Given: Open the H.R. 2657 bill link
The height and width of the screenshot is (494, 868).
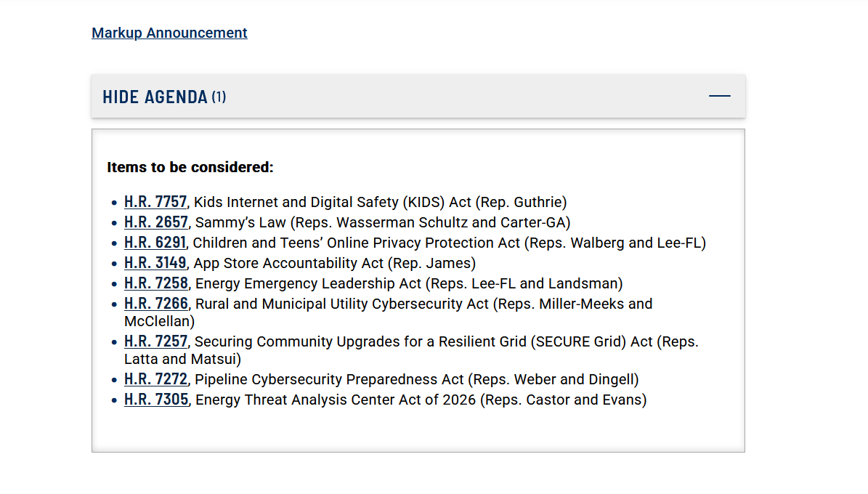Looking at the screenshot, I should tap(156, 222).
